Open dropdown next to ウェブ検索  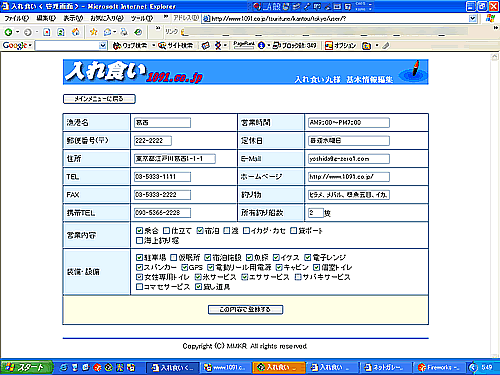coord(154,46)
